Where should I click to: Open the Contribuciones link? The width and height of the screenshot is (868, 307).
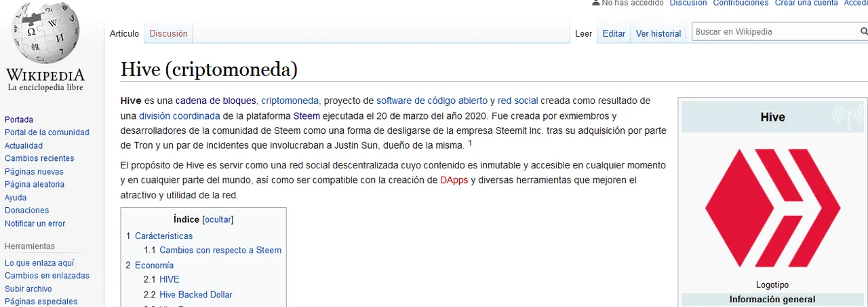(741, 3)
